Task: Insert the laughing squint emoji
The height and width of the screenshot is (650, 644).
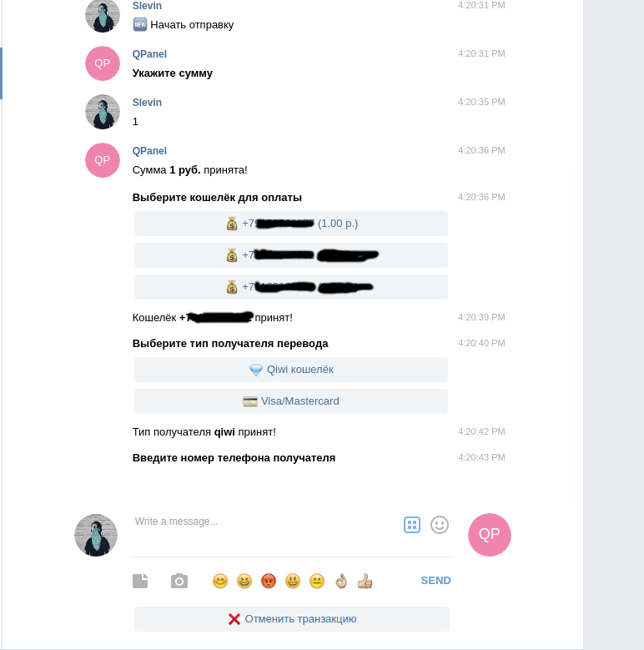Action: tap(244, 581)
